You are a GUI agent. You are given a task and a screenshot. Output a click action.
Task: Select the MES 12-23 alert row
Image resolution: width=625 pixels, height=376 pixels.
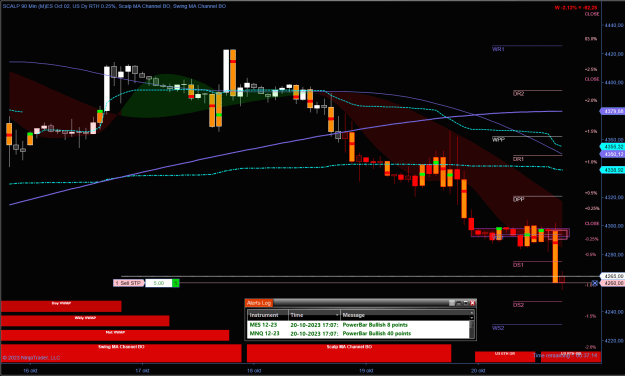click(358, 325)
